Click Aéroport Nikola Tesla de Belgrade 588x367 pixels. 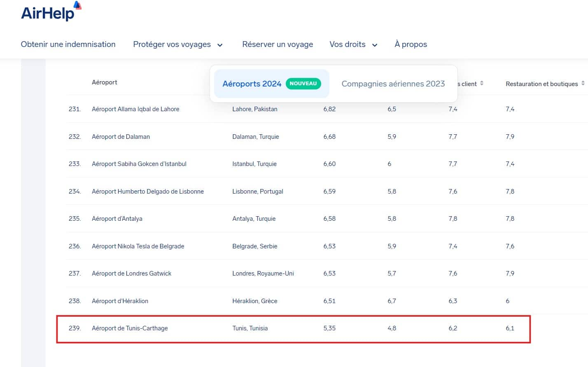138,246
